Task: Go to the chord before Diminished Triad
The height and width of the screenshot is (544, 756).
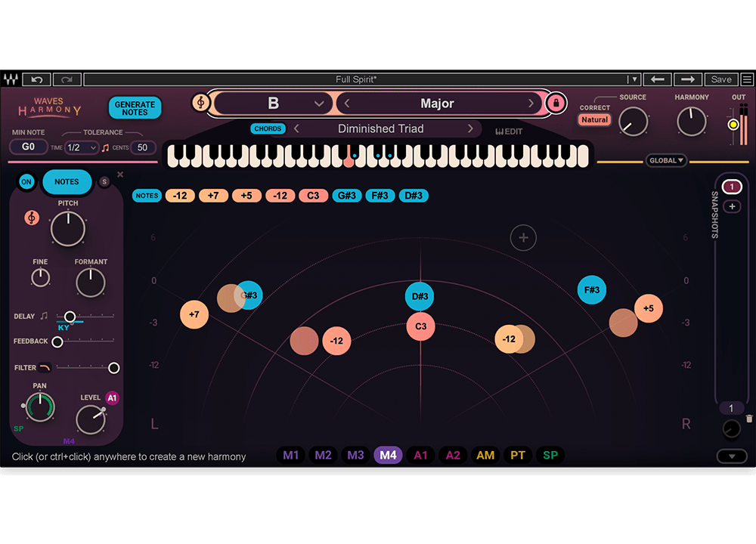Action: pyautogui.click(x=296, y=128)
